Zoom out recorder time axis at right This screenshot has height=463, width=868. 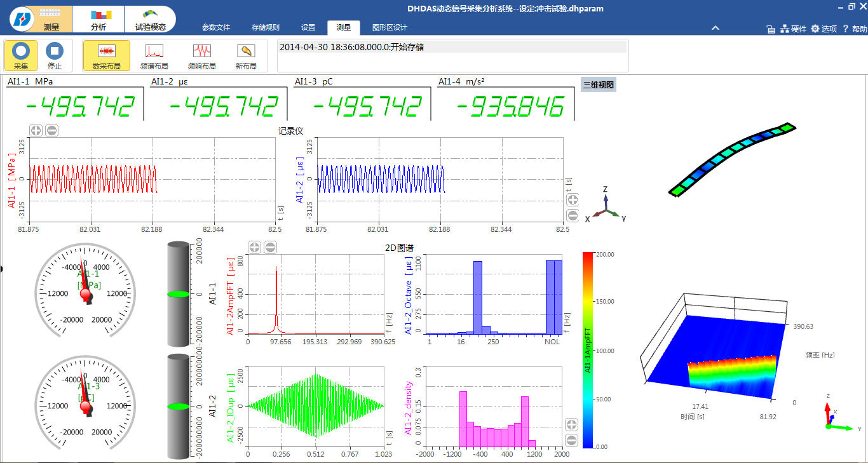tap(573, 215)
